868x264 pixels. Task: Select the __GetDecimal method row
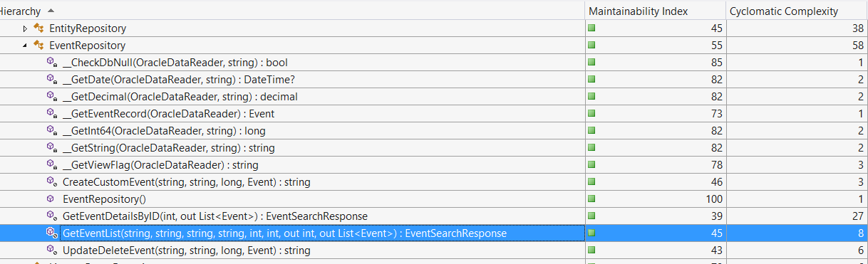click(x=434, y=97)
